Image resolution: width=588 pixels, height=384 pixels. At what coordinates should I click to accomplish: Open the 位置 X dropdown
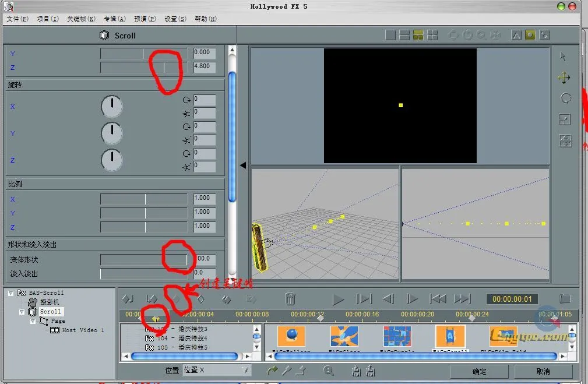pos(216,371)
